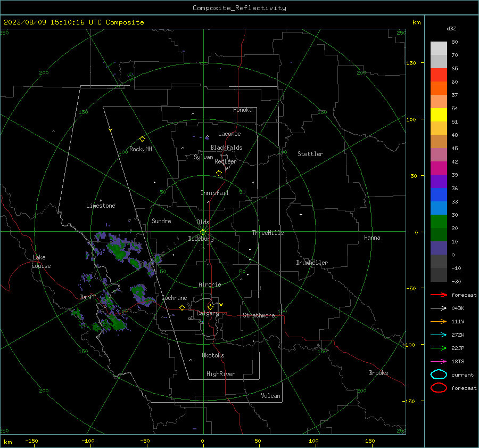
Task: Click the Blackfalds label
Action: pos(226,148)
